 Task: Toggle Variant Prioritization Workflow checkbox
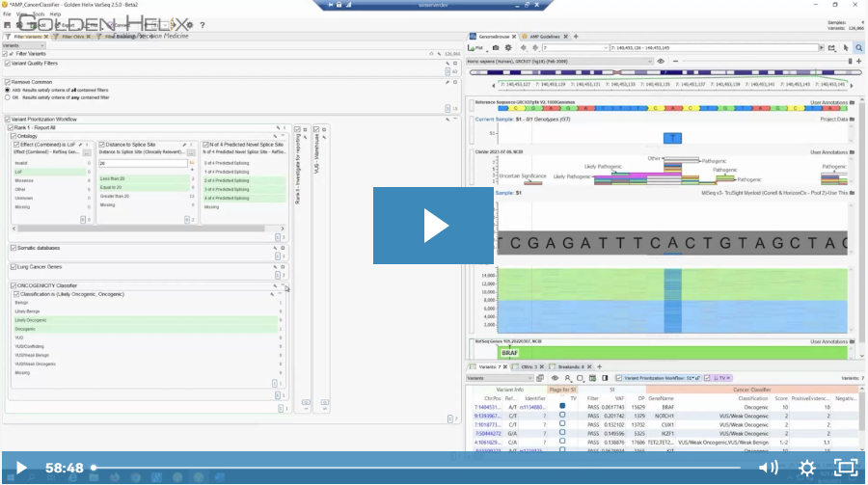[7, 119]
